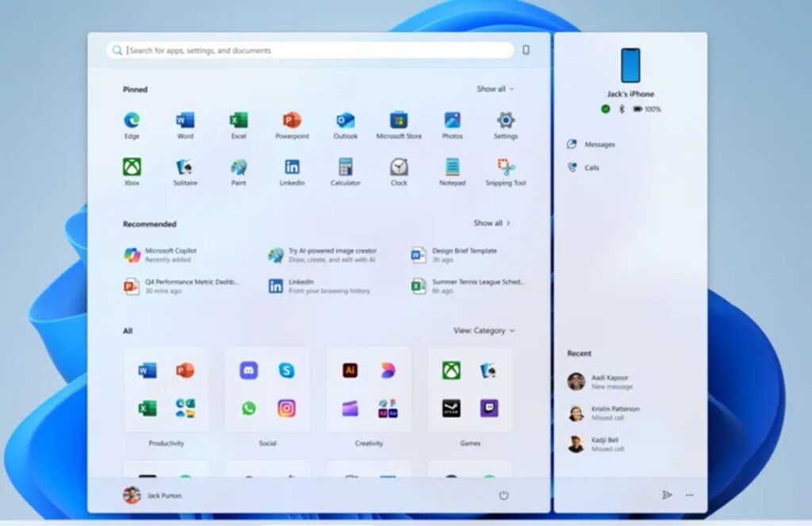Expand the Pinned Show all dropdown
This screenshot has width=812, height=526.
point(495,89)
